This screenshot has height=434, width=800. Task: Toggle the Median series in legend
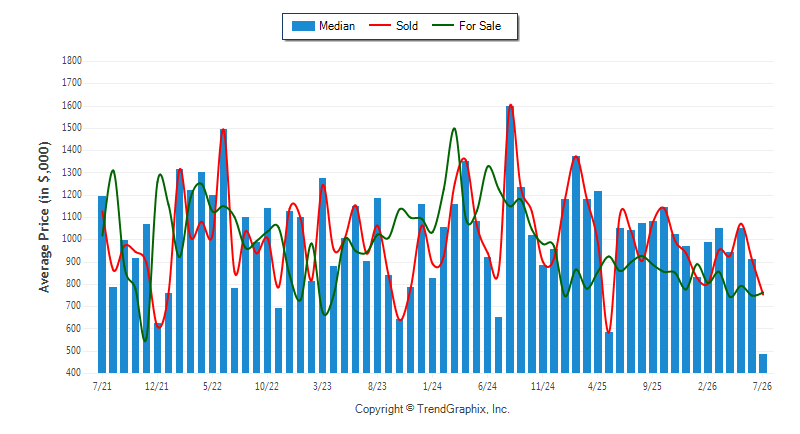[x=323, y=26]
